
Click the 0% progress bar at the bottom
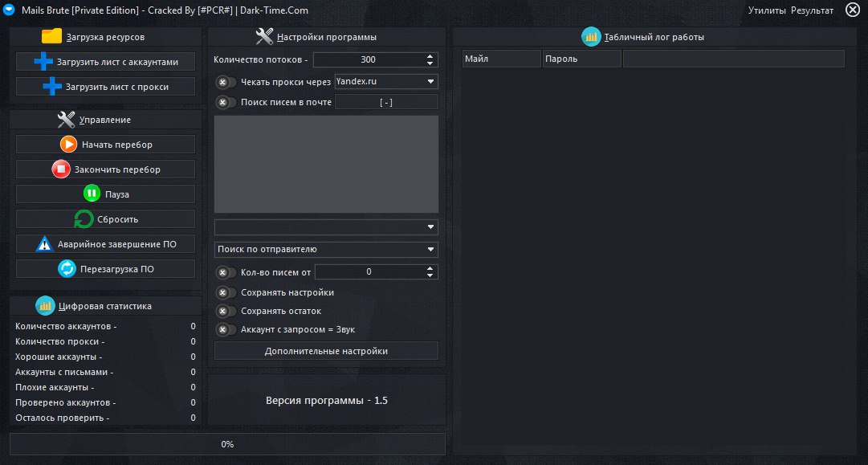tap(227, 444)
